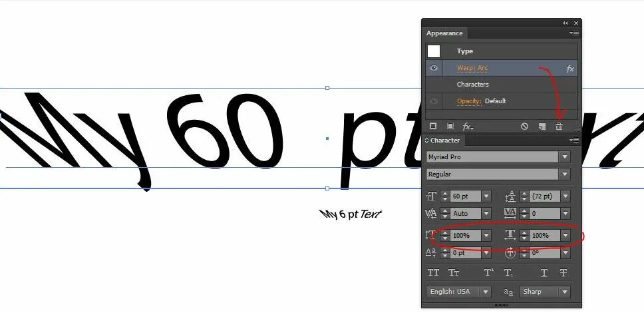This screenshot has height=313, width=644.
Task: Click Add New Stroke icon
Action: point(433,126)
